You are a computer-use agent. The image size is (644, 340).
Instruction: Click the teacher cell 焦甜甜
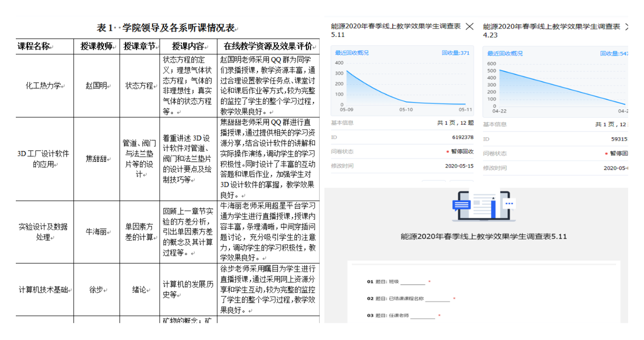tap(96, 158)
